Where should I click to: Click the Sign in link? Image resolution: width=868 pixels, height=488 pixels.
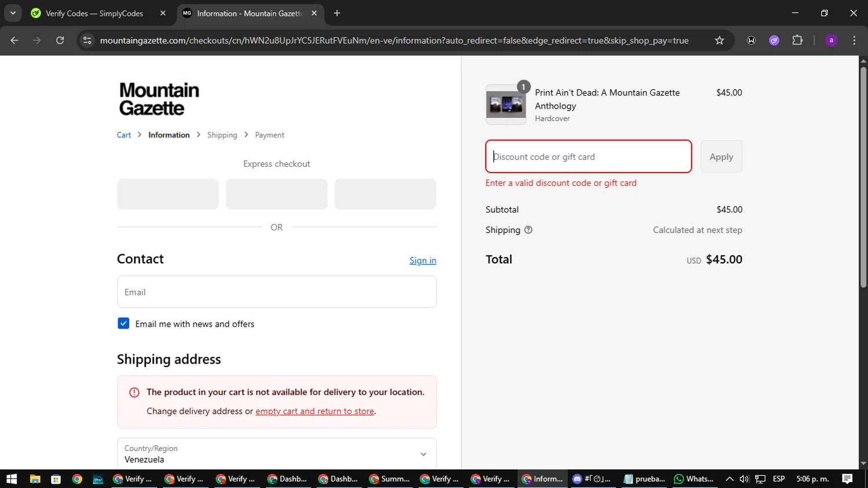click(x=423, y=260)
